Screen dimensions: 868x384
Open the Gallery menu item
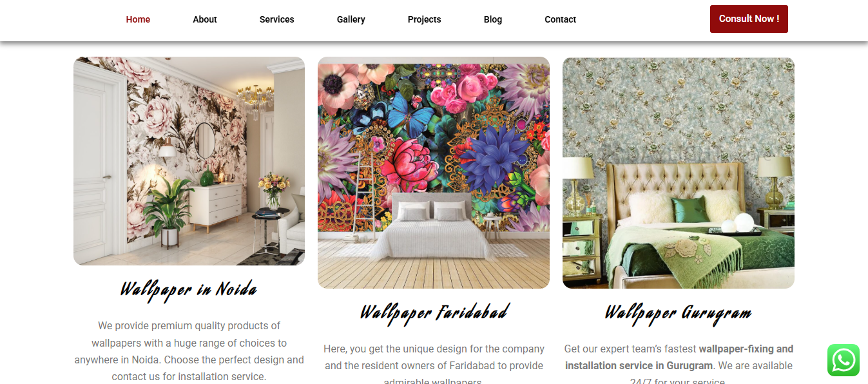coord(351,19)
